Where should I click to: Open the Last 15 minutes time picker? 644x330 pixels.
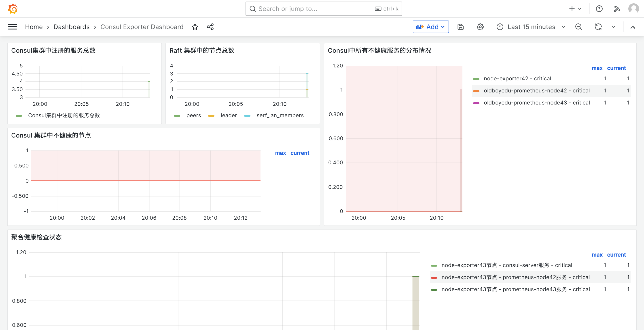[531, 27]
